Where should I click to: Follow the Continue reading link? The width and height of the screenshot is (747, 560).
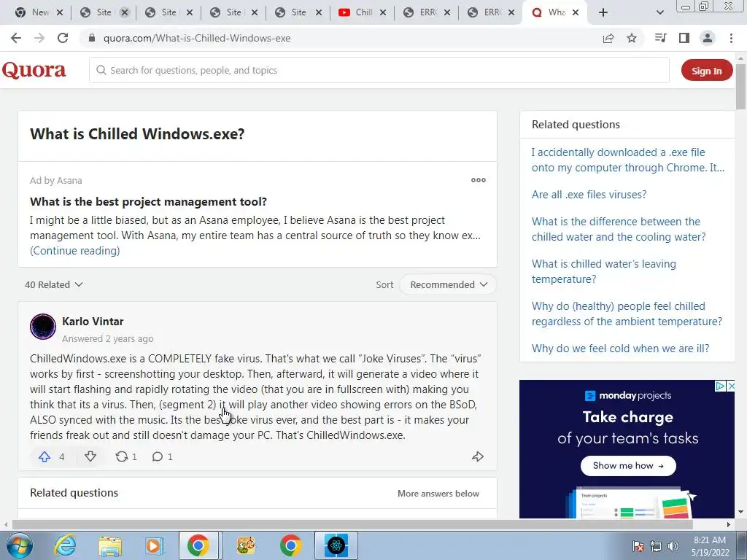(x=75, y=251)
